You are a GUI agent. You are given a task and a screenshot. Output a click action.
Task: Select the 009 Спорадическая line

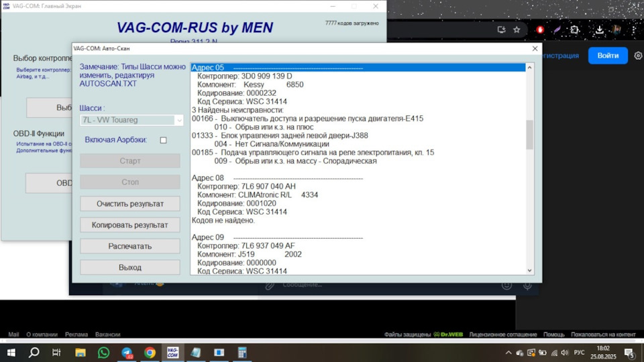[x=295, y=161]
